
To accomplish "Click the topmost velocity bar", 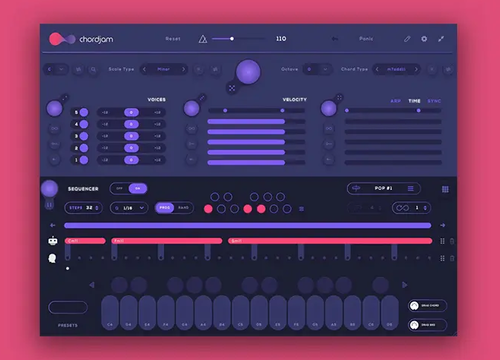I will coord(256,121).
